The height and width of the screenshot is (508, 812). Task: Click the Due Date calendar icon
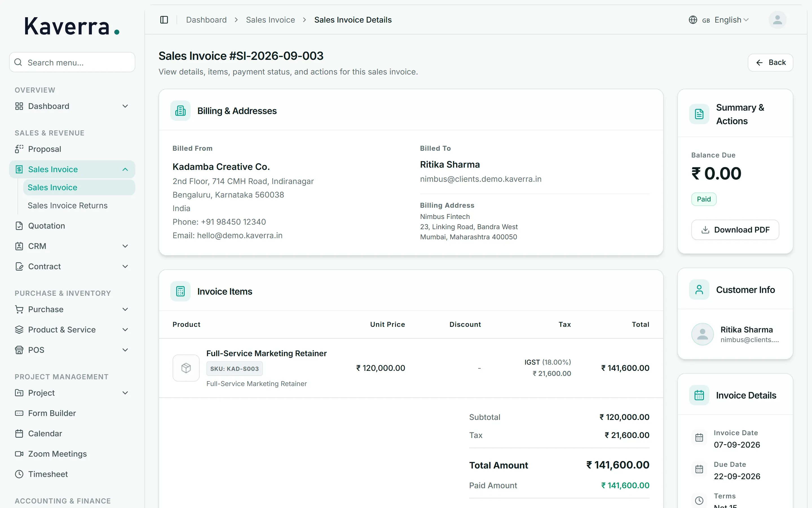699,469
